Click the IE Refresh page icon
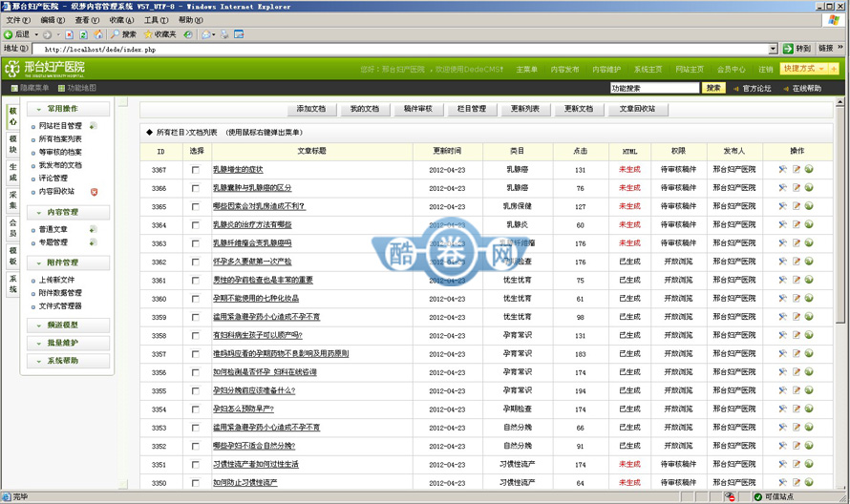Screen dimensions: 850x504 pos(83,34)
